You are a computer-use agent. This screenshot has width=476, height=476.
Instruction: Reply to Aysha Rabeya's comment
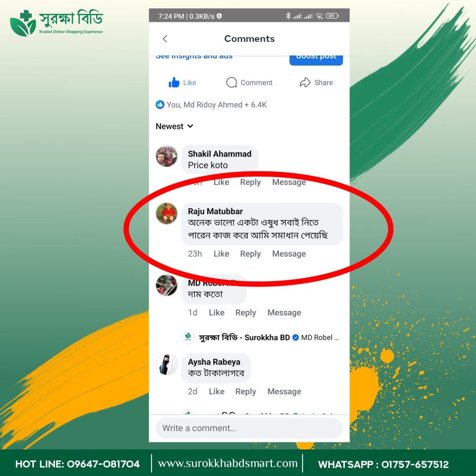245,391
